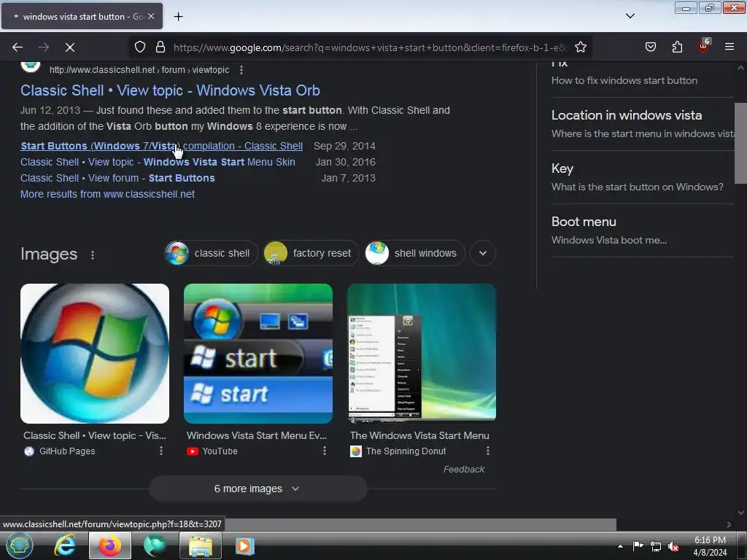747x560 pixels.
Task: Click scroll right arrow on horizontal scrollbar
Action: point(729,524)
